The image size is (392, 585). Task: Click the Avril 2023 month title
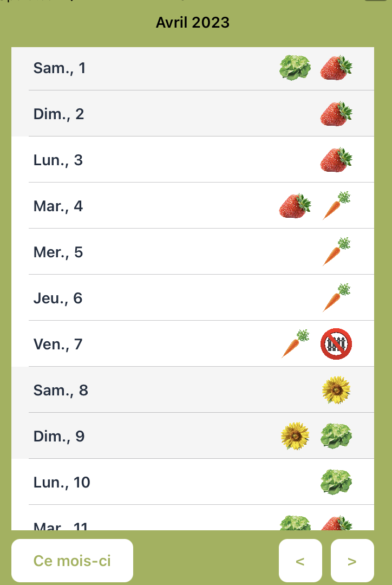192,22
